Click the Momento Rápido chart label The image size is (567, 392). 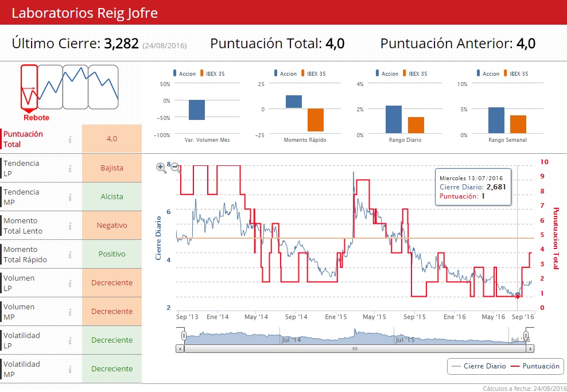click(305, 140)
